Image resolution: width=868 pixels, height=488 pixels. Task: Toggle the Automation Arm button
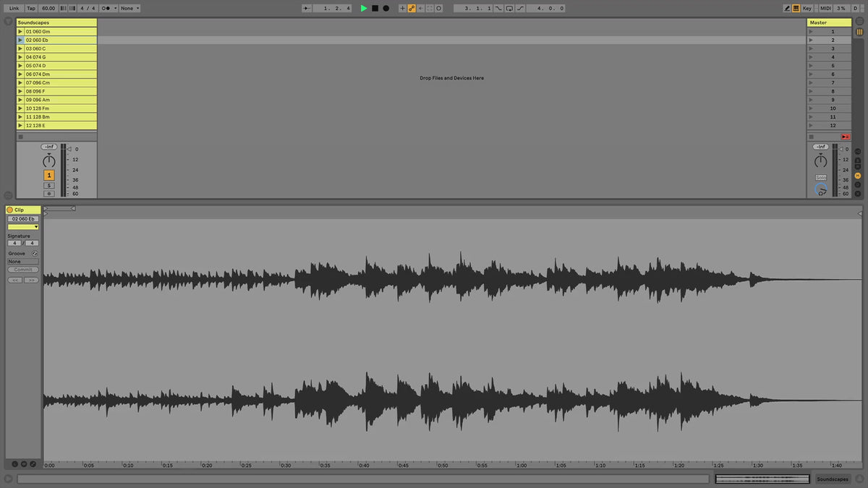point(412,8)
